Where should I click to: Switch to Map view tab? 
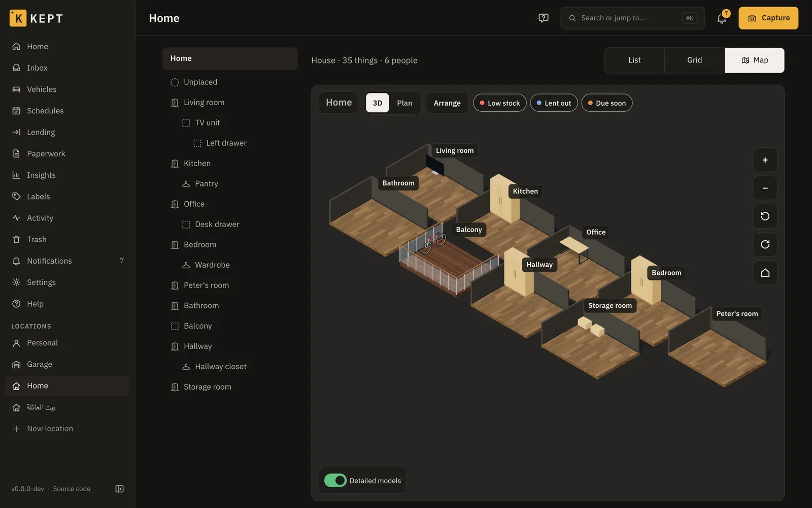755,60
